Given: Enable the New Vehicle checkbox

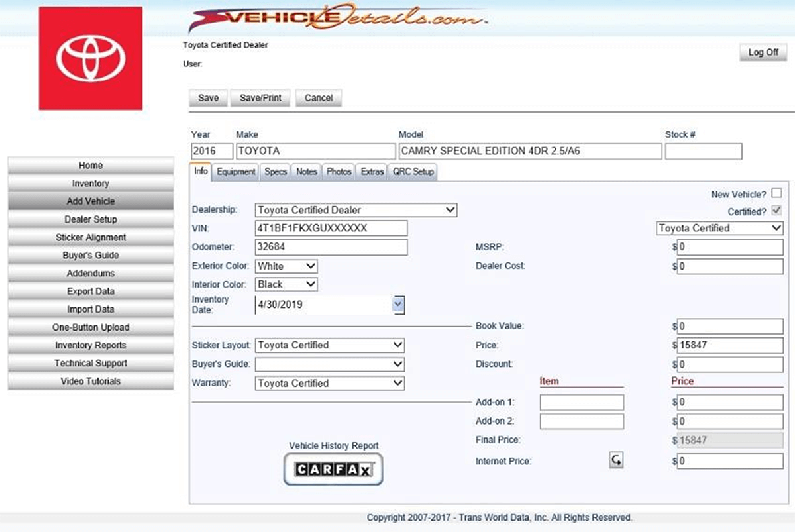Looking at the screenshot, I should coord(776,194).
